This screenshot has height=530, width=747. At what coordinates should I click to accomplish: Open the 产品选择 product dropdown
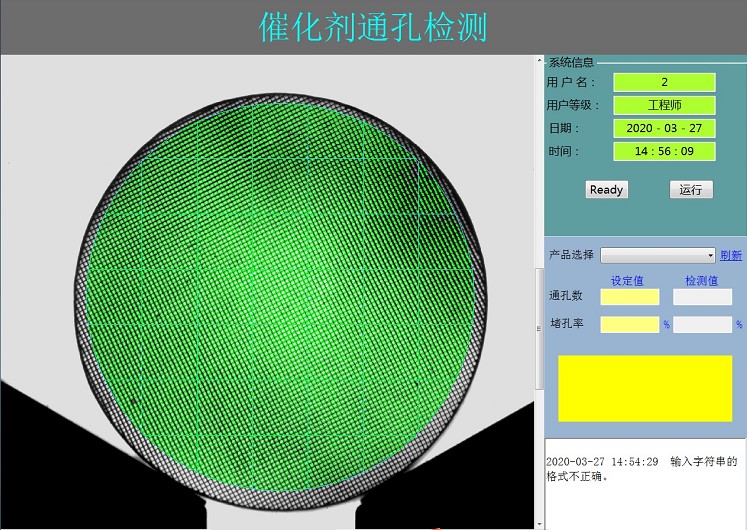(x=657, y=256)
